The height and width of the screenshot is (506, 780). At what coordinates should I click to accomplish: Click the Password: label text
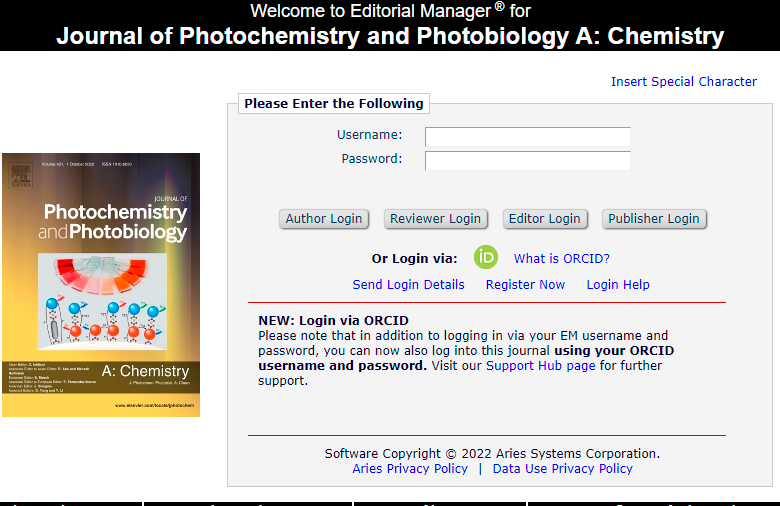pyautogui.click(x=371, y=158)
